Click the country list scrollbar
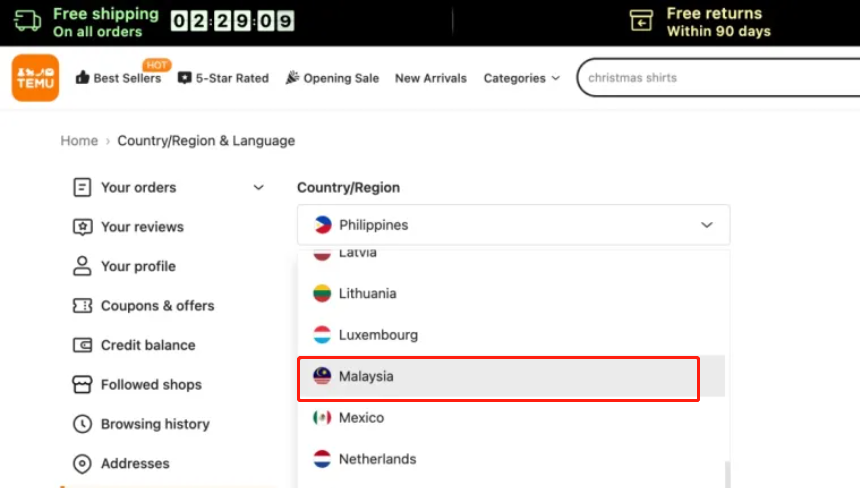The image size is (860, 488). [727, 473]
